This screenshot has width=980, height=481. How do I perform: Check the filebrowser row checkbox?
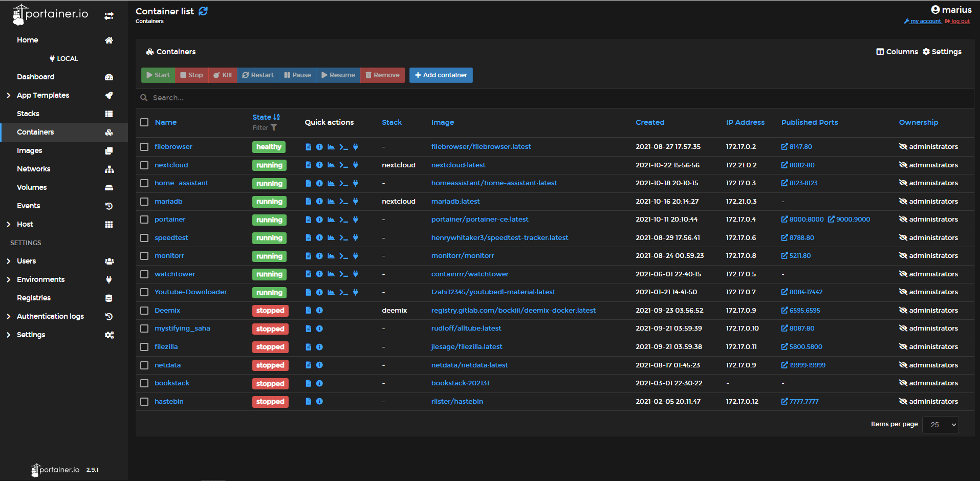click(x=144, y=147)
